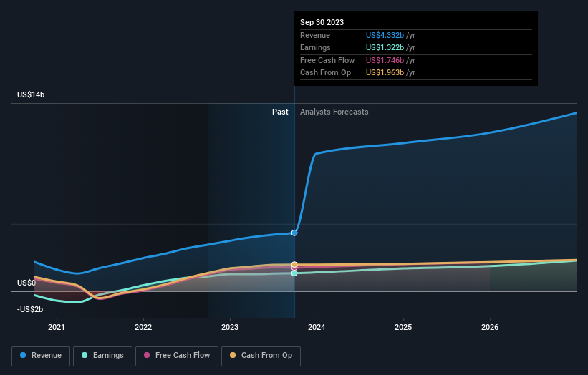Click the blue Revenue data point marker
The width and height of the screenshot is (588, 375).
294,233
